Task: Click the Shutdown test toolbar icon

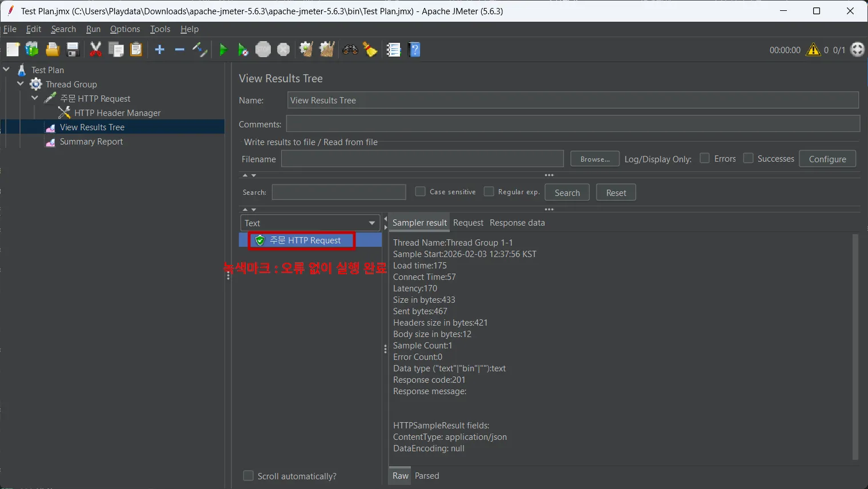Action: tap(283, 50)
